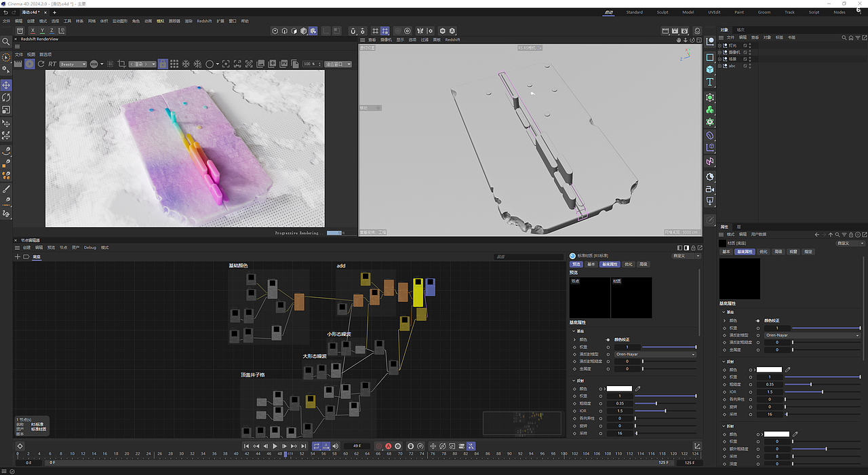Open the 模拟 menu
This screenshot has width=868, height=475.
[x=161, y=21]
